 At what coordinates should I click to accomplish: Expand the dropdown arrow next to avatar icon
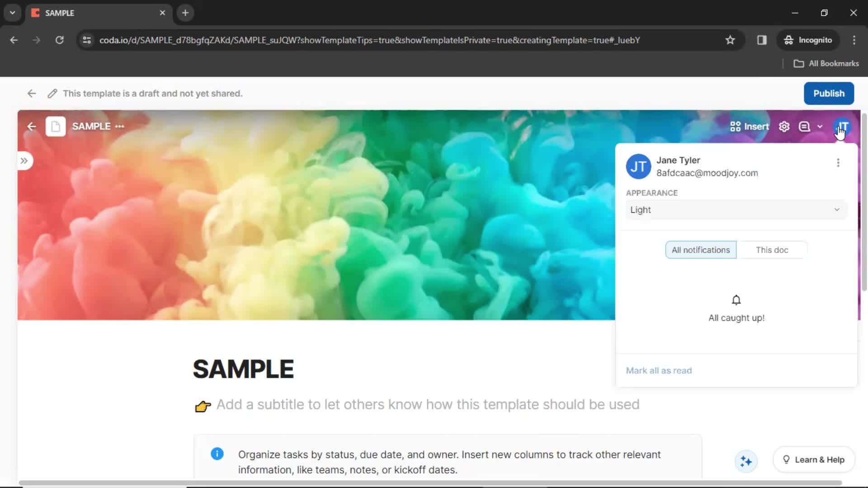(x=821, y=127)
